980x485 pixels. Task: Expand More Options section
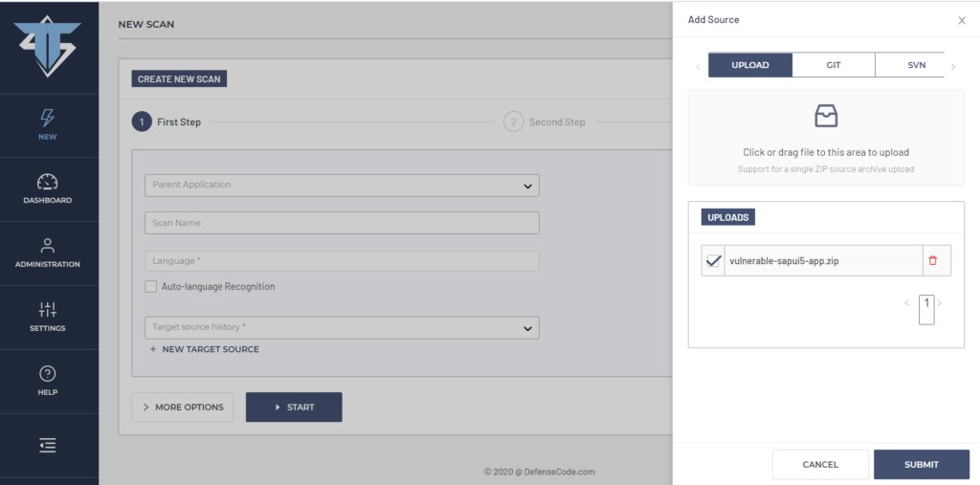183,408
